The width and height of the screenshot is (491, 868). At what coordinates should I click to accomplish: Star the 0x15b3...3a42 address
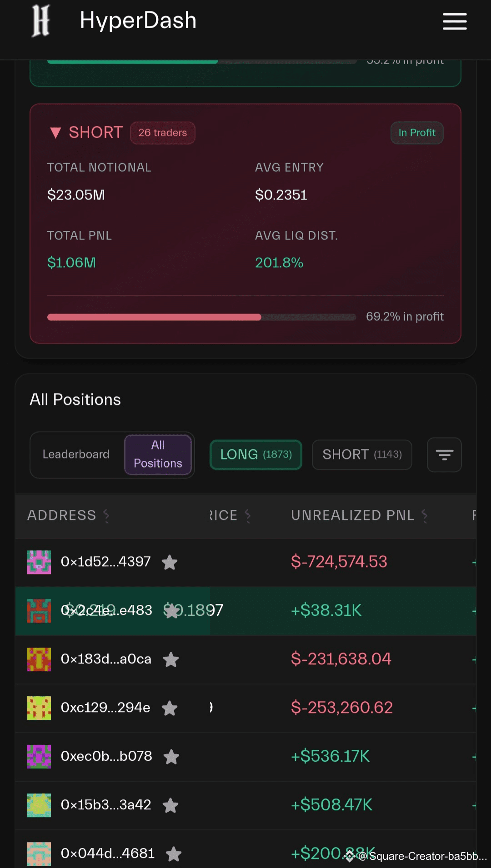[170, 806]
